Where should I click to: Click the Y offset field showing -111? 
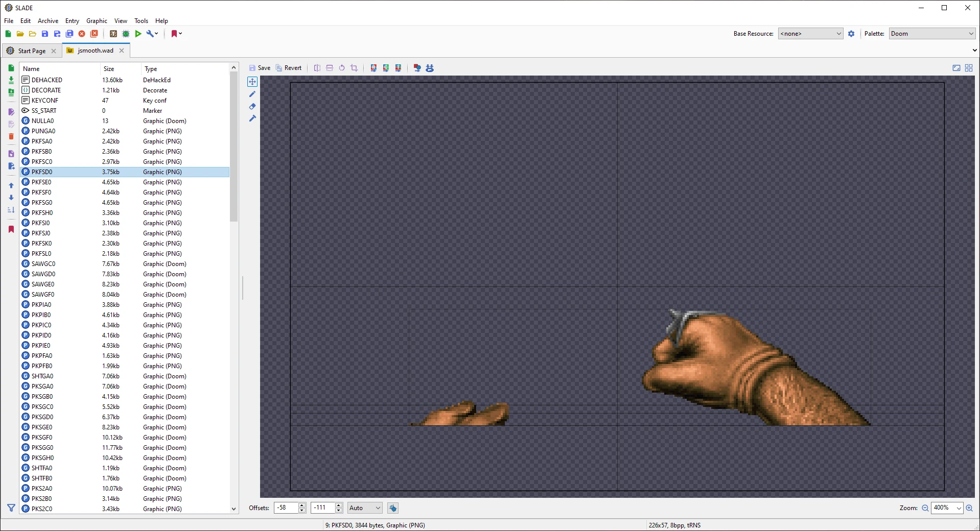pos(322,508)
